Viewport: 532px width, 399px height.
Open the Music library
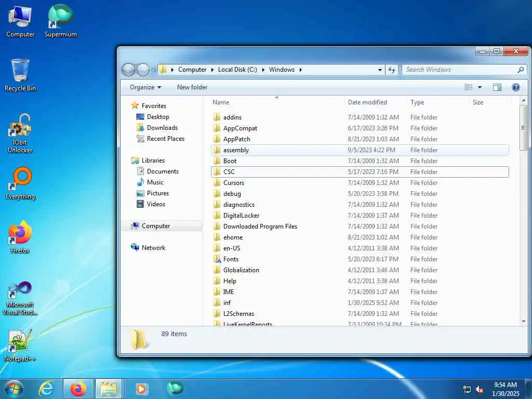pyautogui.click(x=155, y=182)
